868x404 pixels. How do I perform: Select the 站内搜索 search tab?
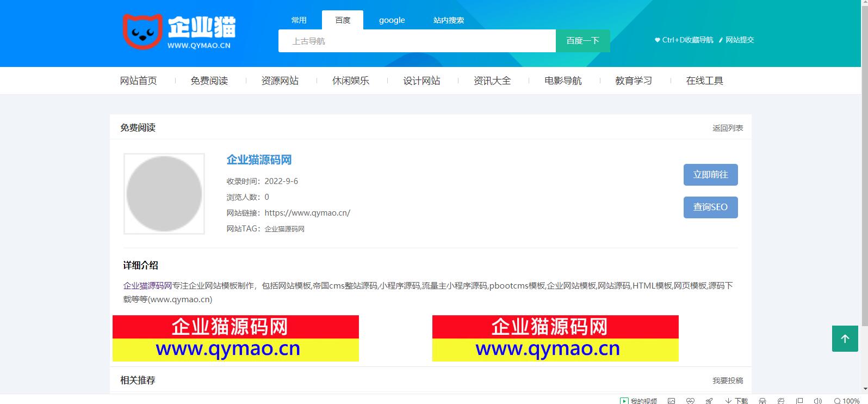(x=449, y=20)
